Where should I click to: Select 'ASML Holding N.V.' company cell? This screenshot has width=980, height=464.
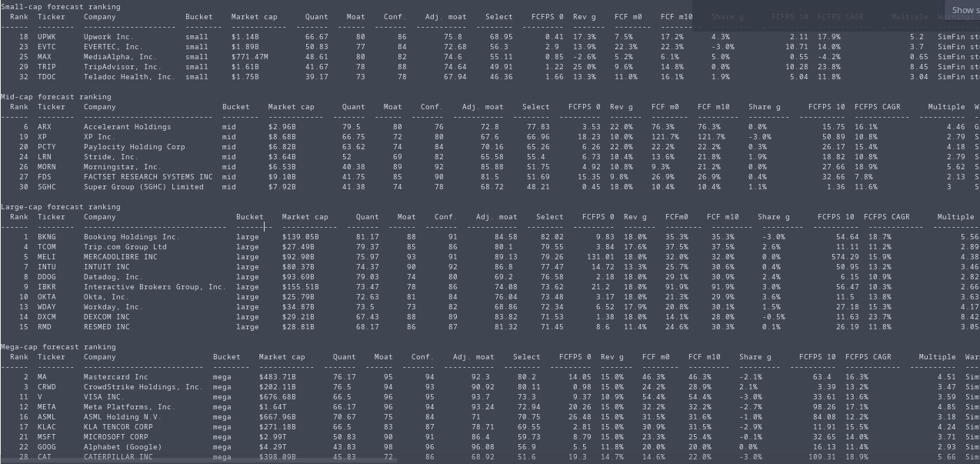coord(122,417)
